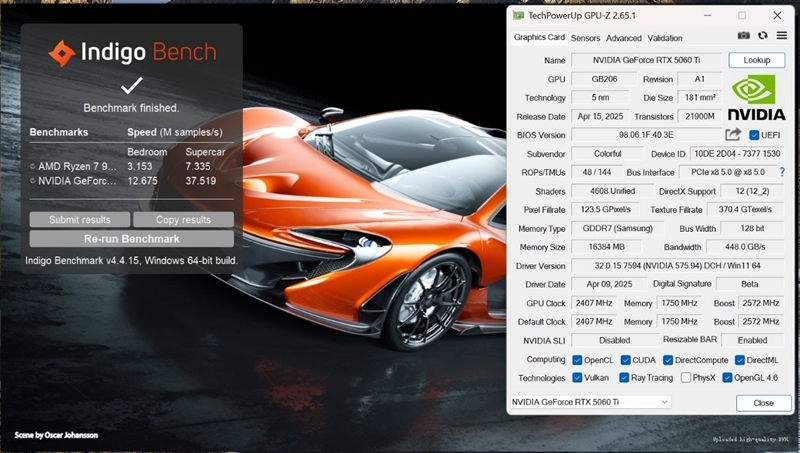Image resolution: width=800 pixels, height=453 pixels.
Task: Click the Driver Date Apr 09, 2025 value
Action: coord(609,284)
